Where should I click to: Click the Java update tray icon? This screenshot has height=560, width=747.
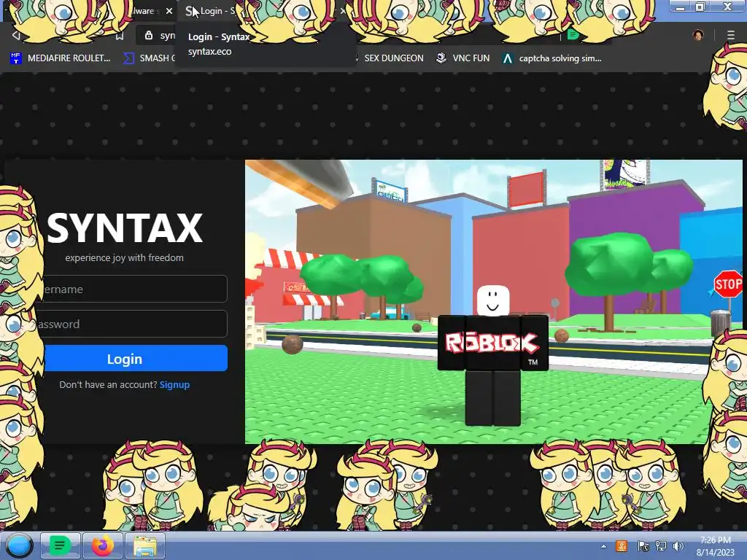point(622,546)
